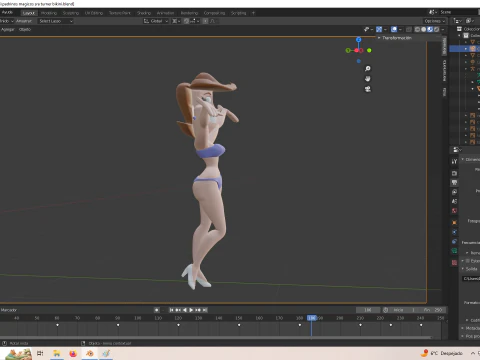Add a new workspace with plus button
This screenshot has width=480, height=360.
(253, 13)
